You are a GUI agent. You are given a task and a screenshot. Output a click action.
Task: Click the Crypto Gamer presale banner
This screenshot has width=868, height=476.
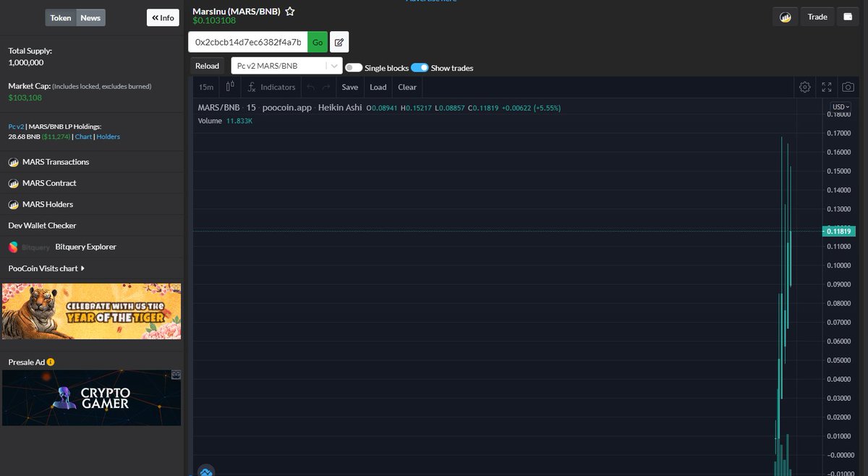pos(91,398)
